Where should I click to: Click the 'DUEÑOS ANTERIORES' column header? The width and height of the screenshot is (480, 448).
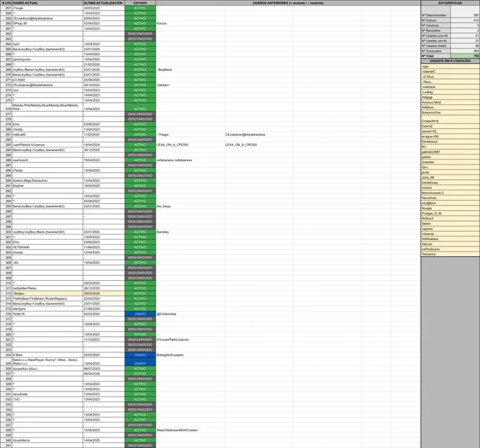pyautogui.click(x=288, y=3)
